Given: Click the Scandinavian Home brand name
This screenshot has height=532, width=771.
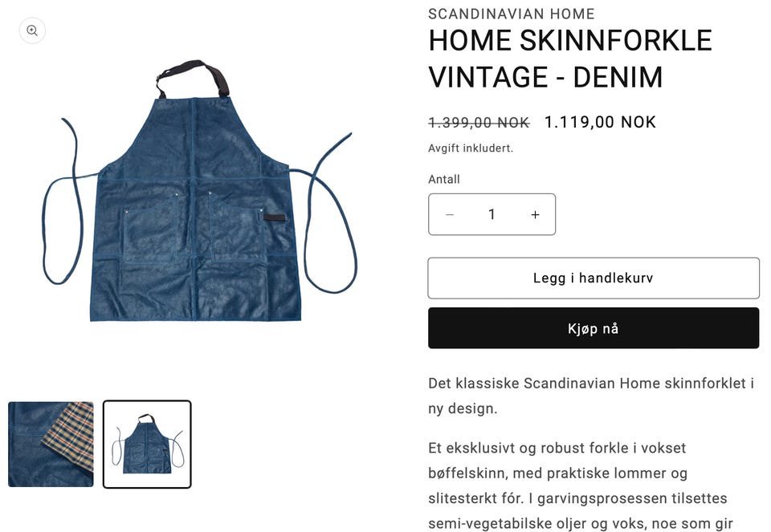Looking at the screenshot, I should tap(512, 14).
